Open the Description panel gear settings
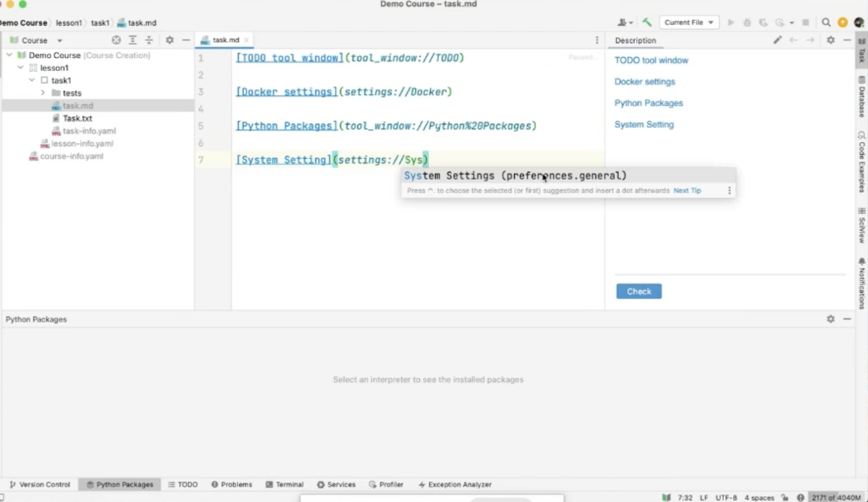The image size is (868, 502). 831,40
